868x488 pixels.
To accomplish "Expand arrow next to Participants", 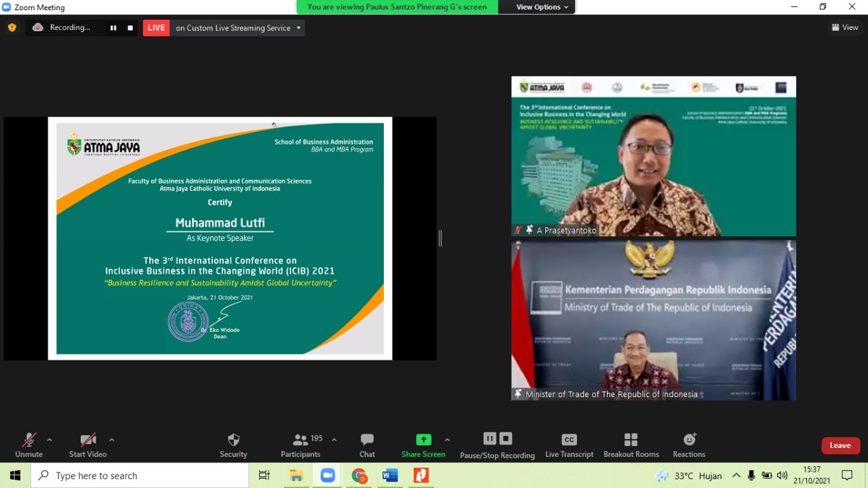I will 334,440.
